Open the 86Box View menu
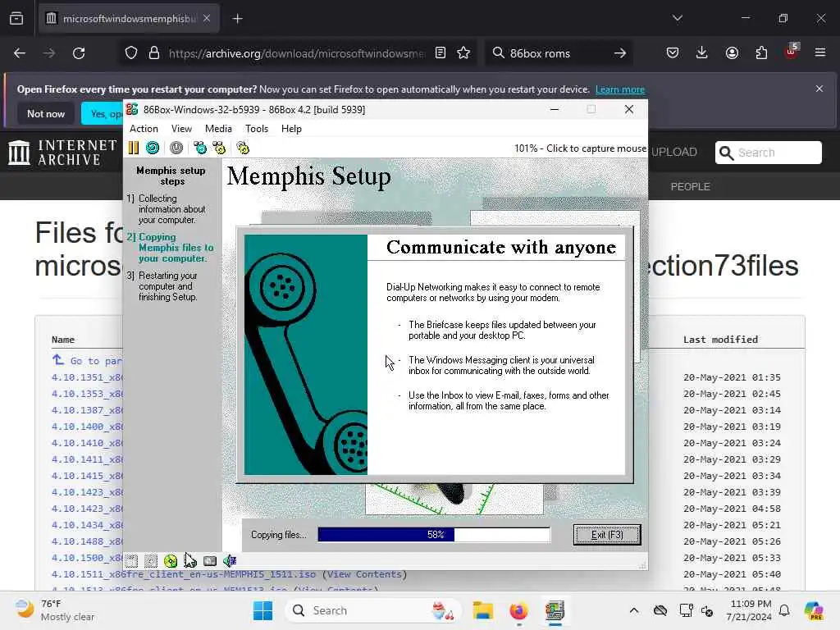The image size is (840, 630). coord(181,129)
